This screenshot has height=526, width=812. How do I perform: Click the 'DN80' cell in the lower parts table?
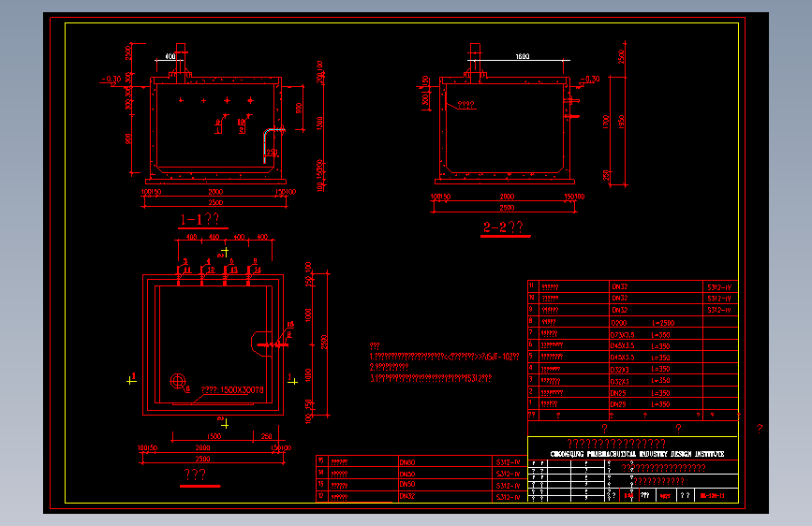(407, 462)
